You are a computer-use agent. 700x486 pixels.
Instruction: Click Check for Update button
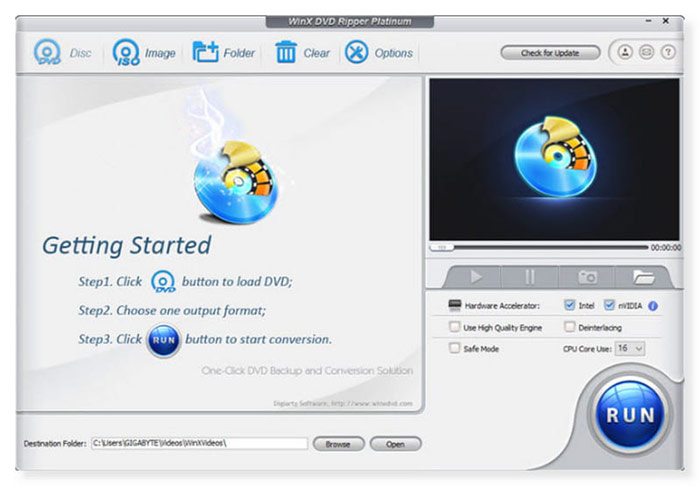point(550,53)
